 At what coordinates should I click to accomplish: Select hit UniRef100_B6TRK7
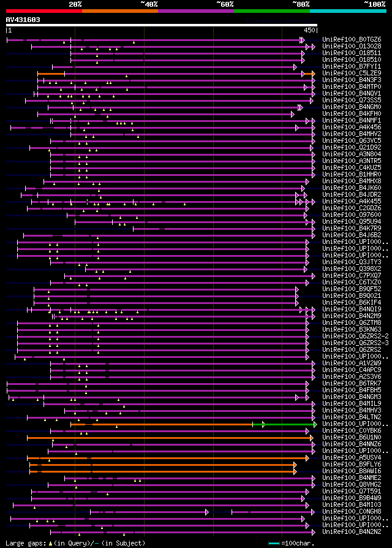coord(352,383)
